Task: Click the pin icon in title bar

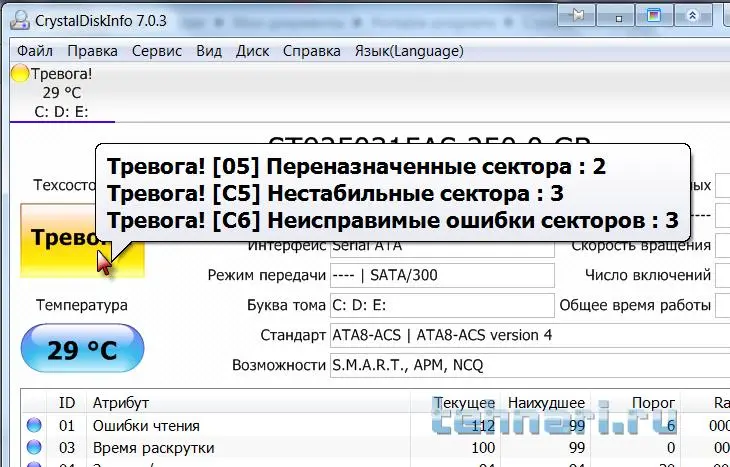Action: (x=576, y=15)
